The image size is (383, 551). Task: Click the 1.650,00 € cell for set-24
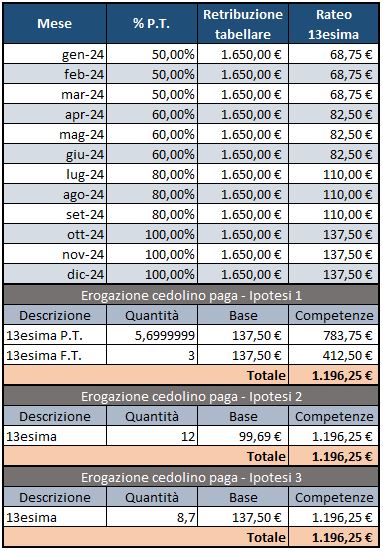243,214
